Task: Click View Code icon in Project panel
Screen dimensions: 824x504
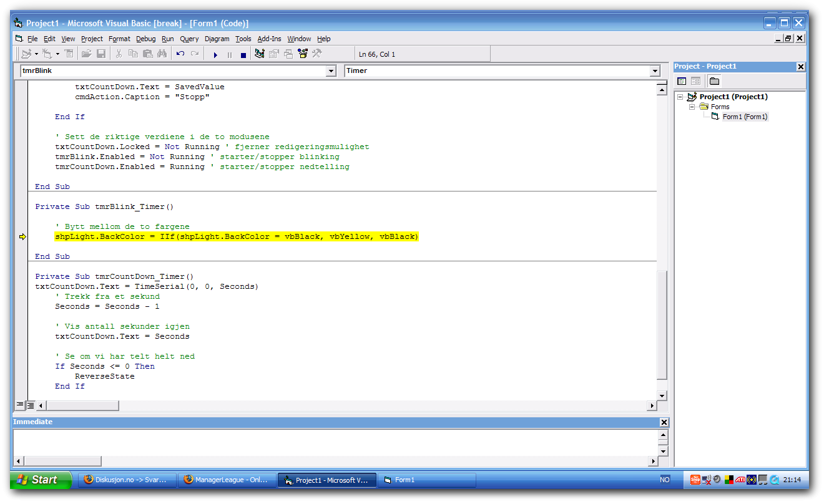Action: [x=682, y=81]
